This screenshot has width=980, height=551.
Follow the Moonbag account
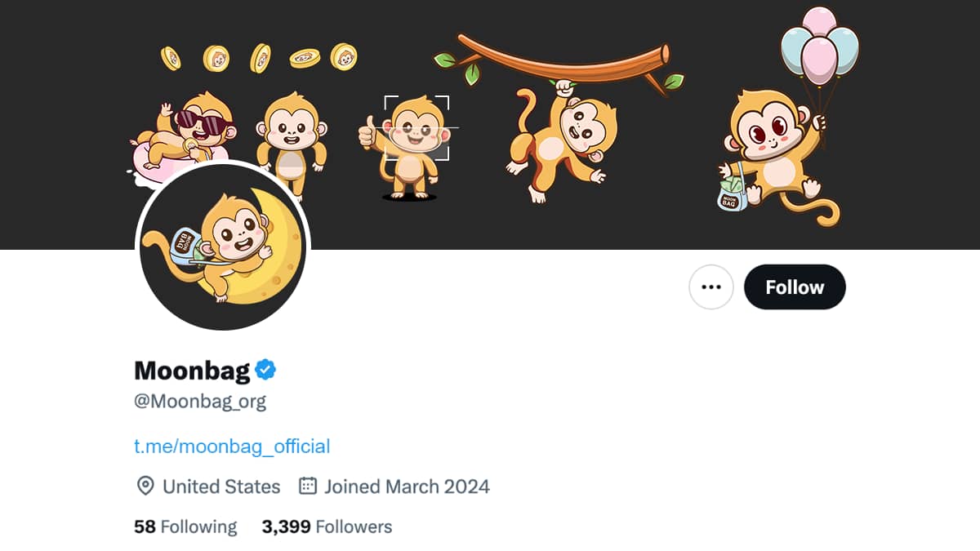[795, 287]
